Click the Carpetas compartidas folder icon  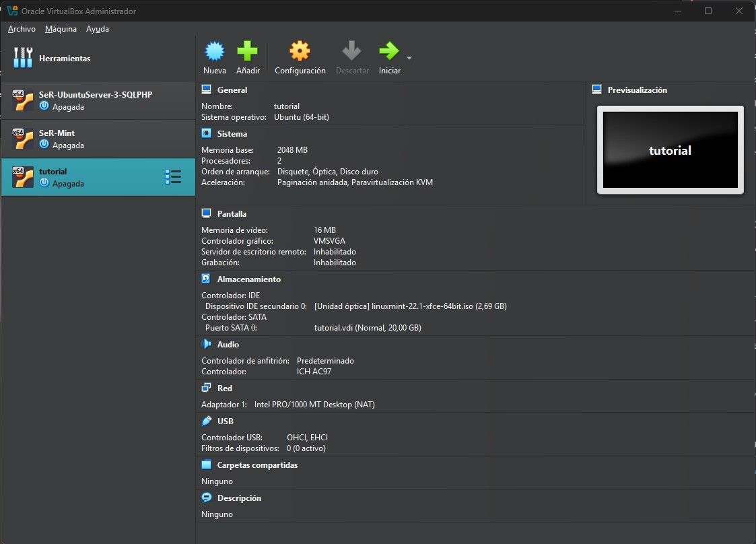207,465
